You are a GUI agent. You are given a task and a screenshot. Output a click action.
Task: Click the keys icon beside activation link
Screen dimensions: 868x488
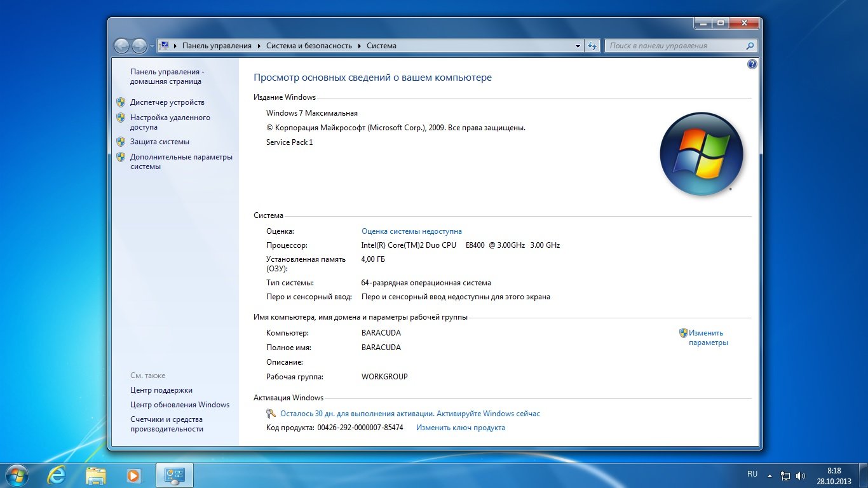click(x=271, y=414)
